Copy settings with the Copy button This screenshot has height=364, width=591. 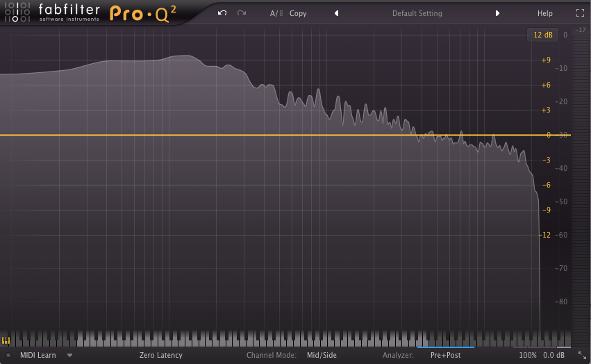[298, 13]
